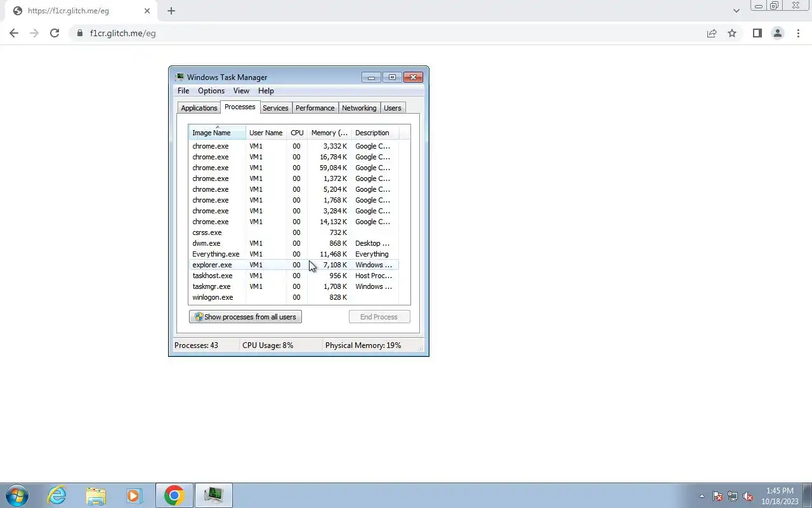This screenshot has height=508, width=812.
Task: Open Chrome three-dot menu
Action: (798, 33)
